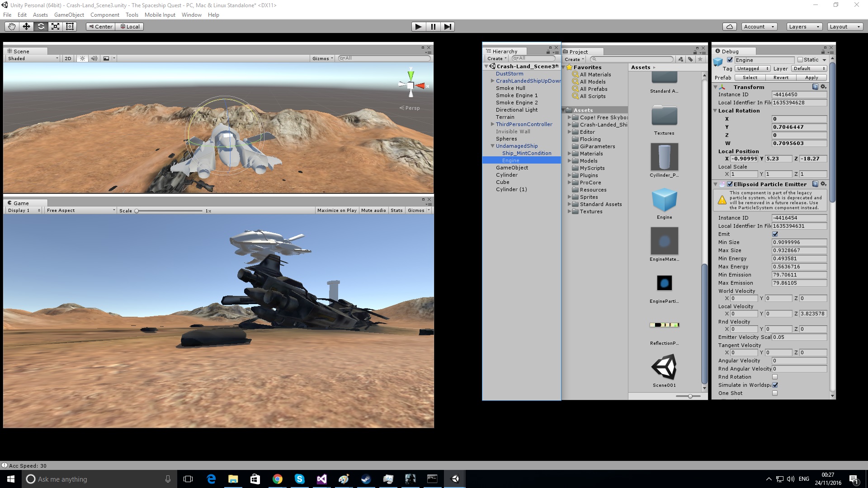This screenshot has width=868, height=488.
Task: Open Chrome from taskbar
Action: pos(278,479)
